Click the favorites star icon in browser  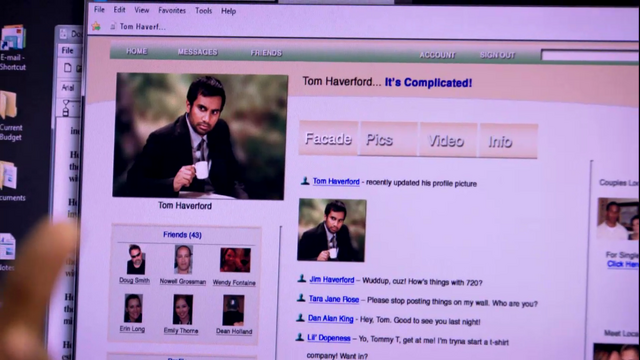coord(96,27)
